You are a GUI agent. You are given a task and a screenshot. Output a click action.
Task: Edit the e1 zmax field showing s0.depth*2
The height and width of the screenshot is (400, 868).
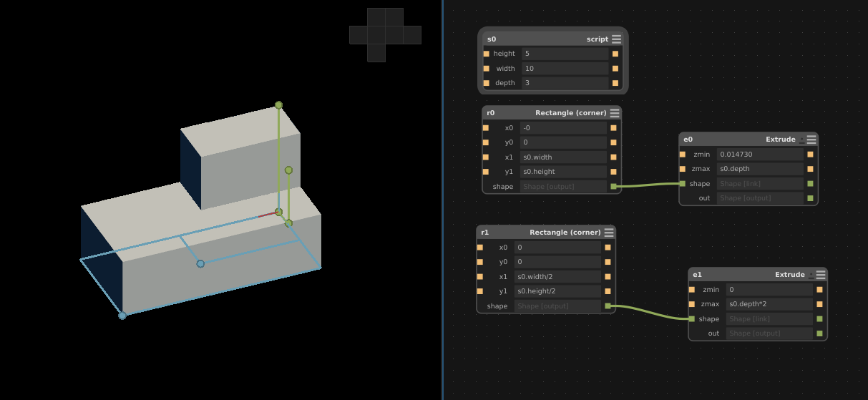point(769,304)
